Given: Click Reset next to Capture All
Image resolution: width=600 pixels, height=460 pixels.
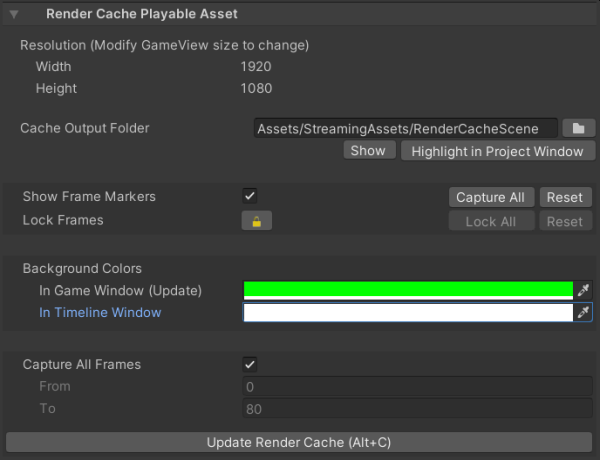Looking at the screenshot, I should point(565,197).
